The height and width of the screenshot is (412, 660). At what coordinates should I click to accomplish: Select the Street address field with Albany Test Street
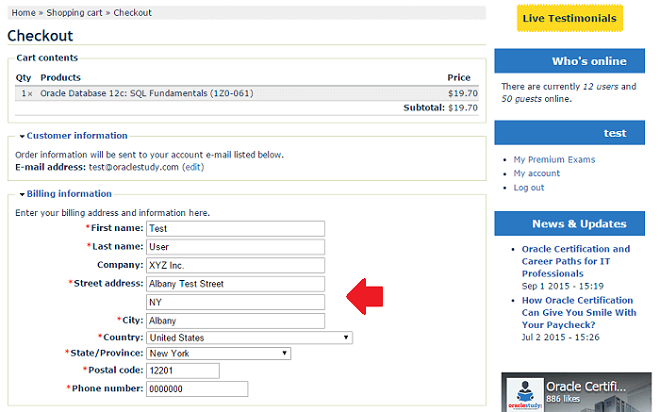(x=235, y=284)
